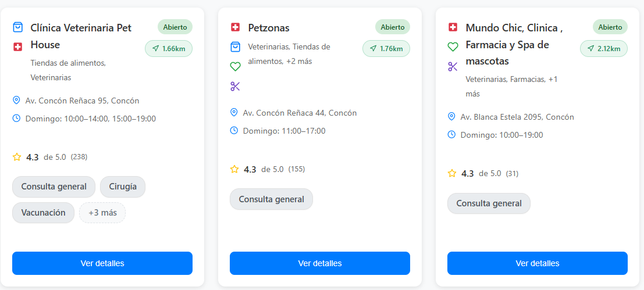This screenshot has width=644, height=290.
Task: Click the 1.66km distance badge
Action: tap(169, 49)
